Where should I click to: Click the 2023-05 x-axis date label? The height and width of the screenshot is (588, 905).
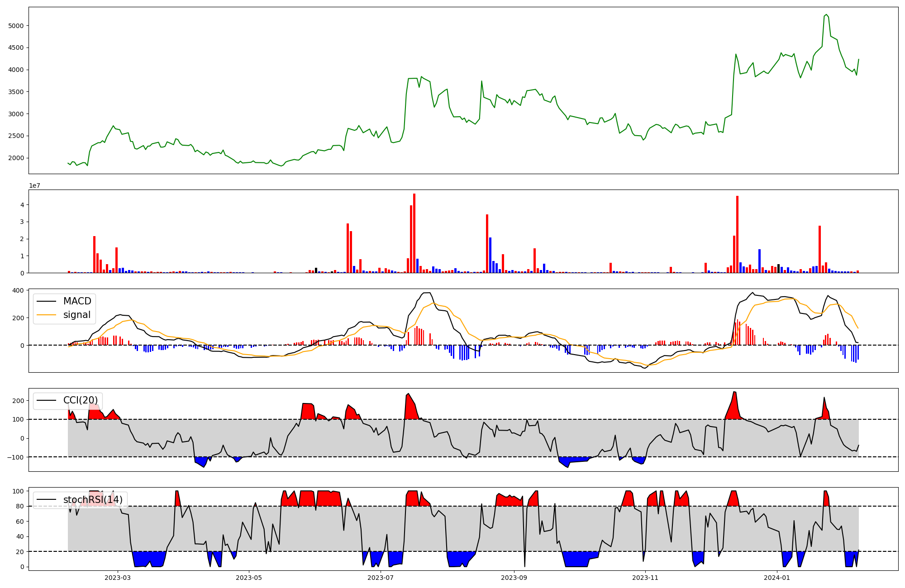(x=249, y=578)
